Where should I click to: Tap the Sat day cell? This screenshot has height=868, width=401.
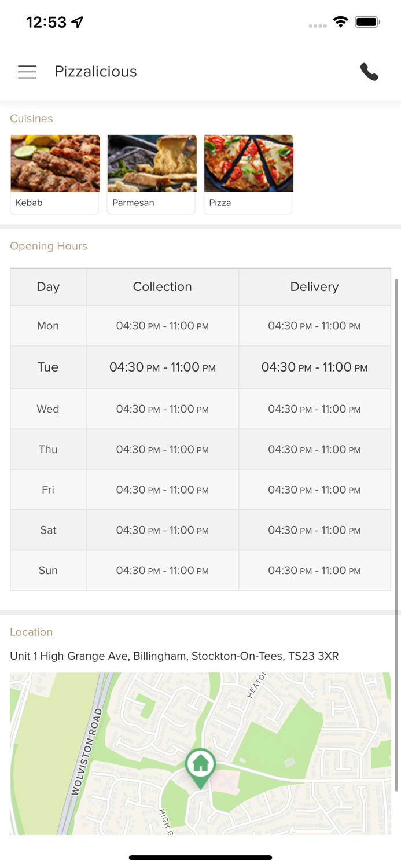[x=48, y=530]
